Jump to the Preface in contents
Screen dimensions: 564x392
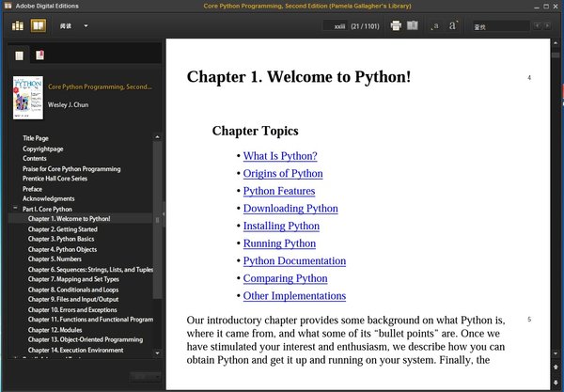tap(32, 189)
